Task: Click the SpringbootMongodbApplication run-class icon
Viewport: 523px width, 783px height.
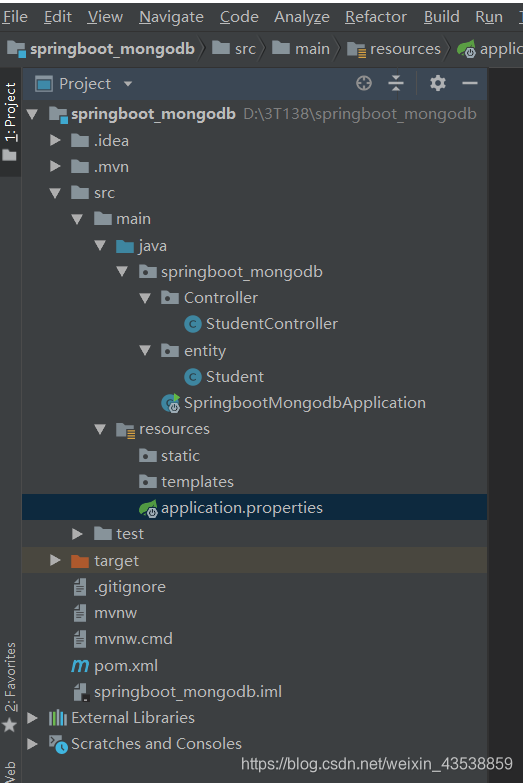Action: pyautogui.click(x=170, y=403)
